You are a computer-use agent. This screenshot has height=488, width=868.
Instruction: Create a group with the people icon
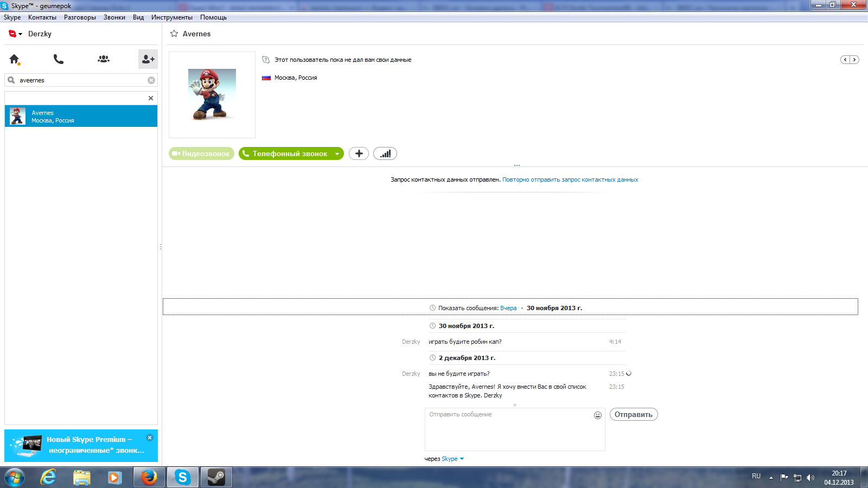click(x=103, y=59)
